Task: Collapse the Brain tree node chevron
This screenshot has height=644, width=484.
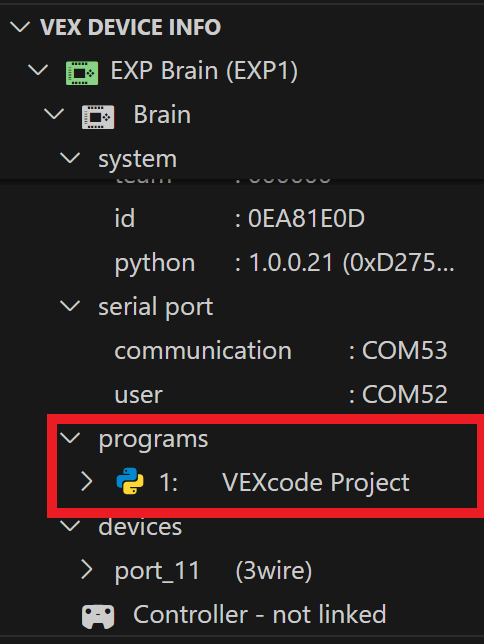Action: (54, 114)
